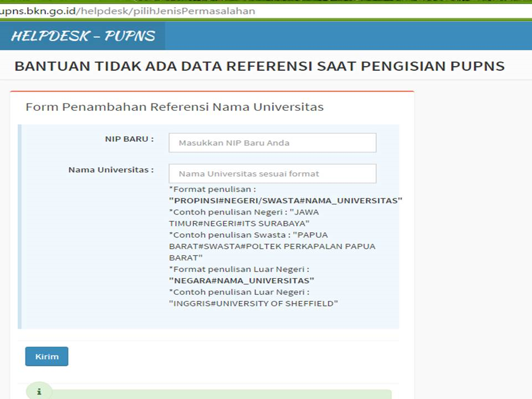Select page heading "BANTUAN TIDAK ADA DATA REFERENSI SAAT PENGISIAN PUPNS"
532x399 pixels.
259,66
